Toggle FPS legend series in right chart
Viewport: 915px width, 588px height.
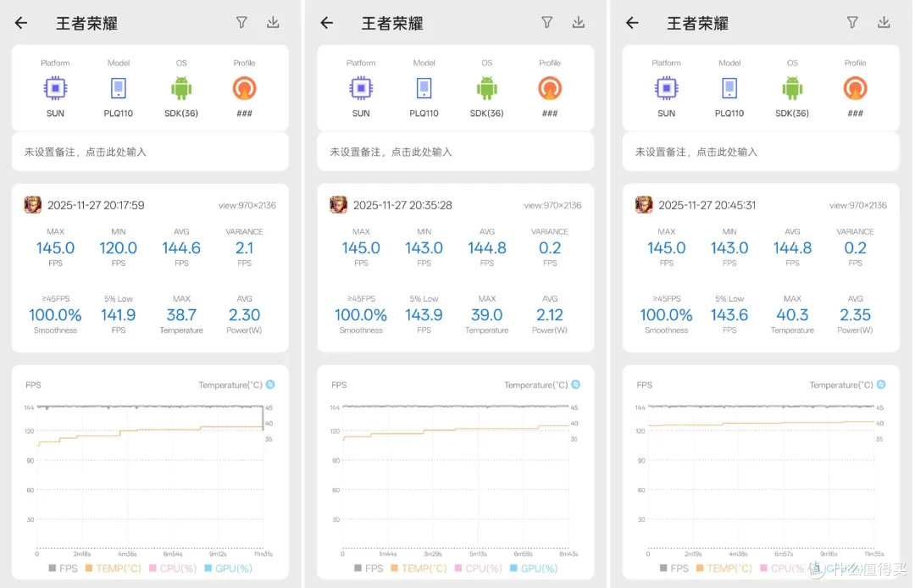(674, 569)
